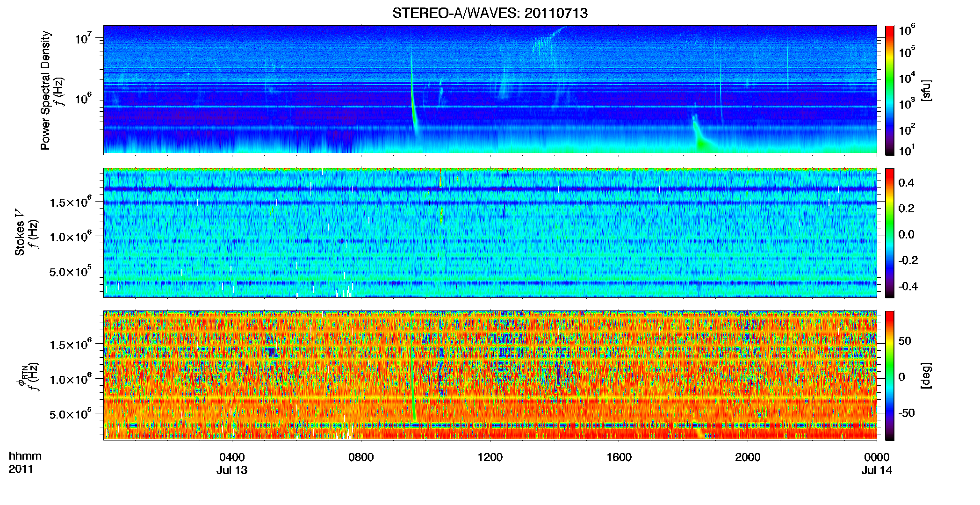Click the title 'STEREO-A/WAVES: 20110713'

click(490, 13)
